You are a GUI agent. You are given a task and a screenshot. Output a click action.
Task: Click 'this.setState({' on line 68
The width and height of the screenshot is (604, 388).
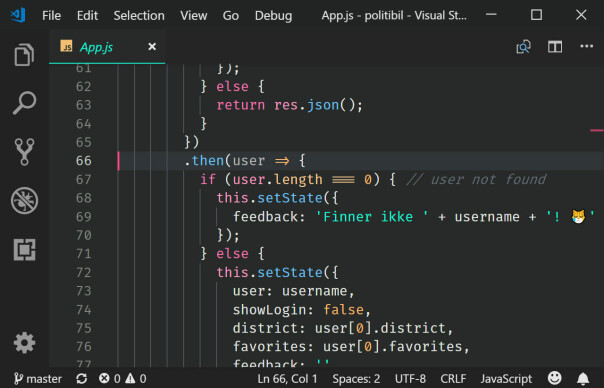(277, 198)
